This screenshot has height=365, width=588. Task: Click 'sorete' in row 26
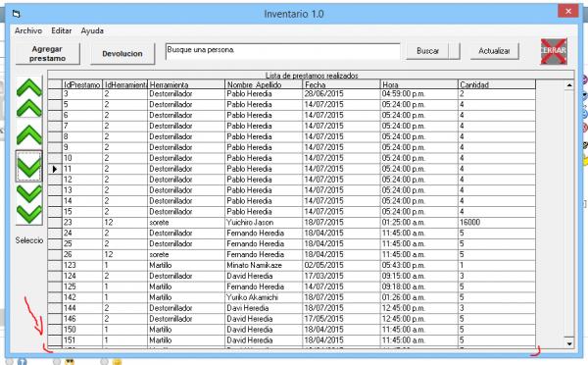click(159, 254)
